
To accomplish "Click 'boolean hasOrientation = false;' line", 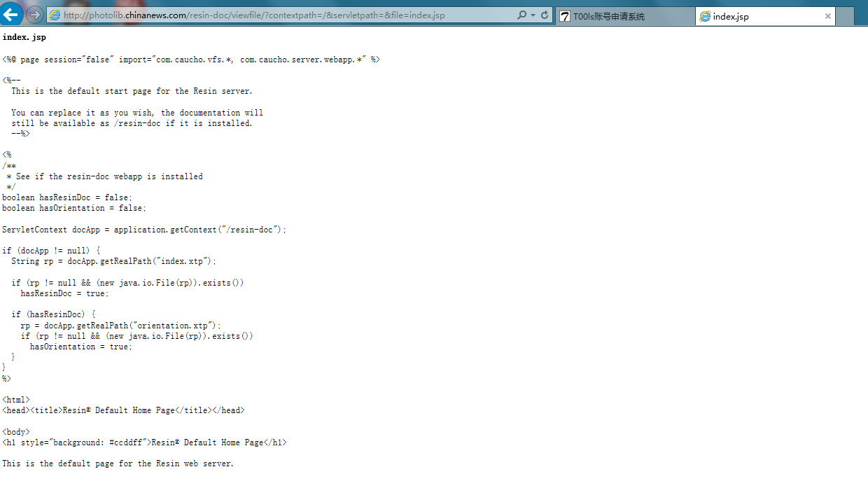I will (74, 208).
